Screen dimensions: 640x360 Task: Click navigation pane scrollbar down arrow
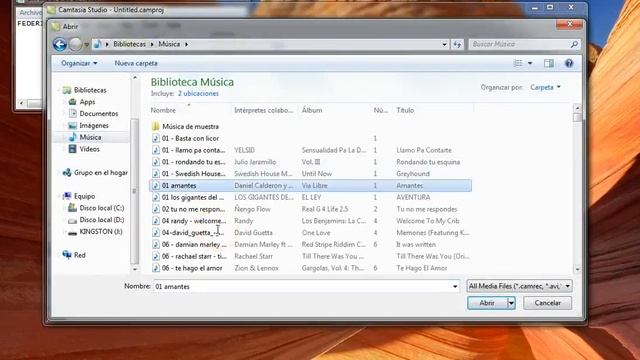coord(135,269)
